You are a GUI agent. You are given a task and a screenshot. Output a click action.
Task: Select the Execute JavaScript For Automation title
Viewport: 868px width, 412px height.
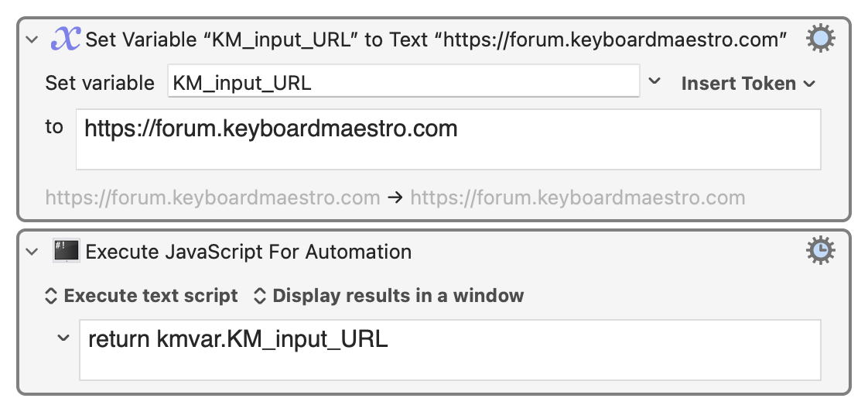(x=248, y=251)
